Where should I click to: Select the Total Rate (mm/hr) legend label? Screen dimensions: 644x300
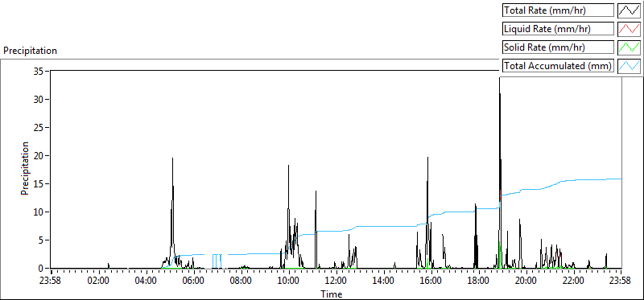click(558, 10)
